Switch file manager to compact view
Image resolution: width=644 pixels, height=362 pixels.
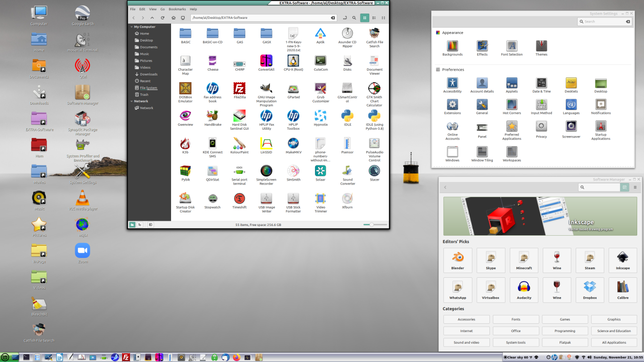[383, 17]
